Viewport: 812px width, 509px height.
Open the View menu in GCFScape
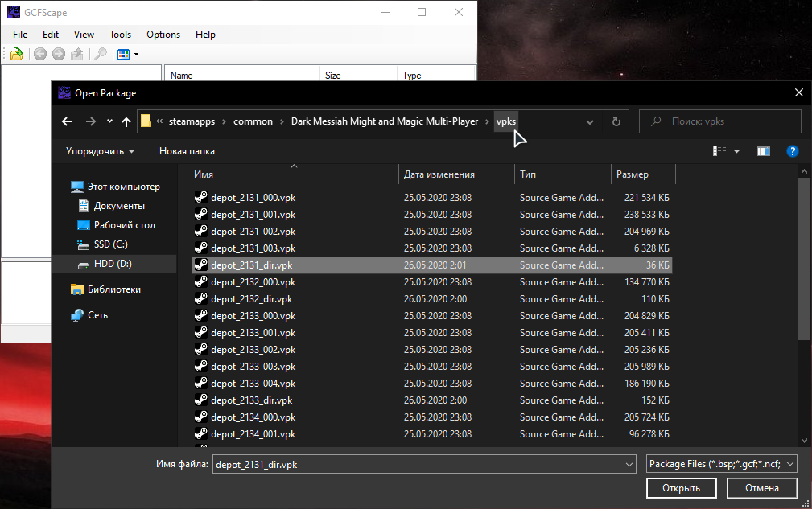point(84,35)
